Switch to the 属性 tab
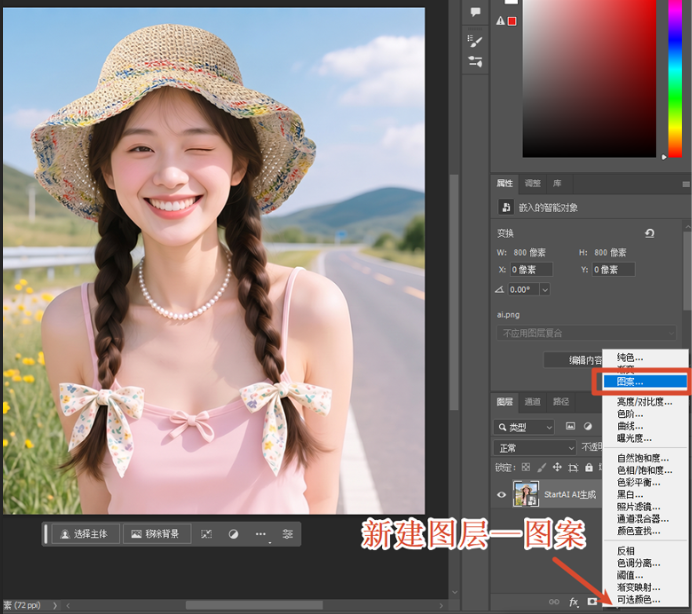This screenshot has width=692, height=614. [x=505, y=183]
